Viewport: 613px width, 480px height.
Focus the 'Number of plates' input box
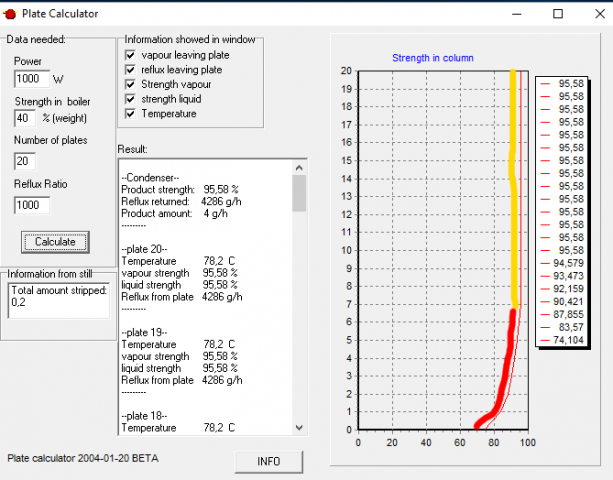26,161
